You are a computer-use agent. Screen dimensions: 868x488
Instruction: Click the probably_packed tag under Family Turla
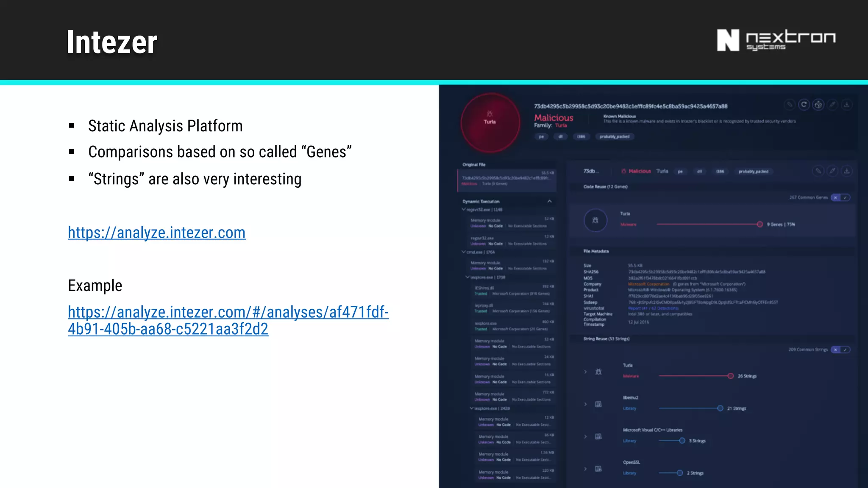click(x=615, y=136)
